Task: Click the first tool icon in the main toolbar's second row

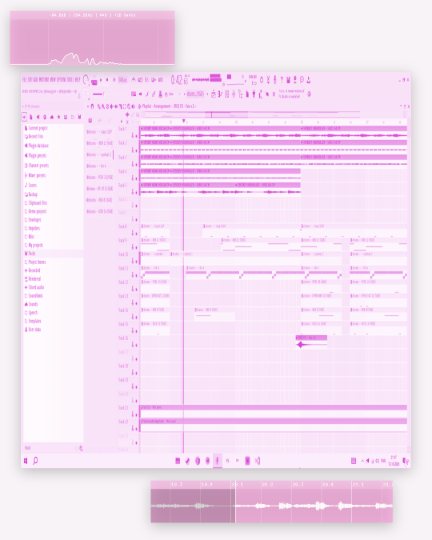Action: coord(133,94)
